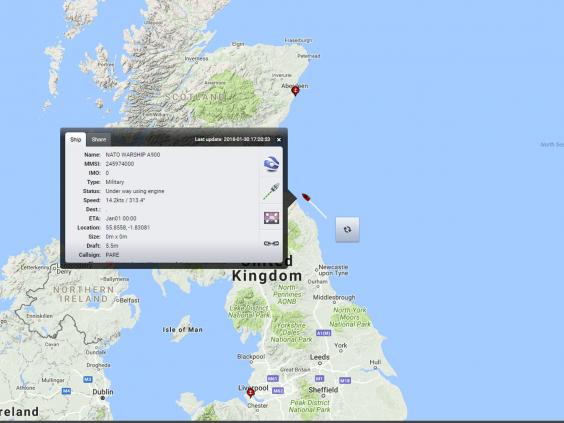Click the Callsign value PARE
Screen dimensions: 564x423
(112, 255)
